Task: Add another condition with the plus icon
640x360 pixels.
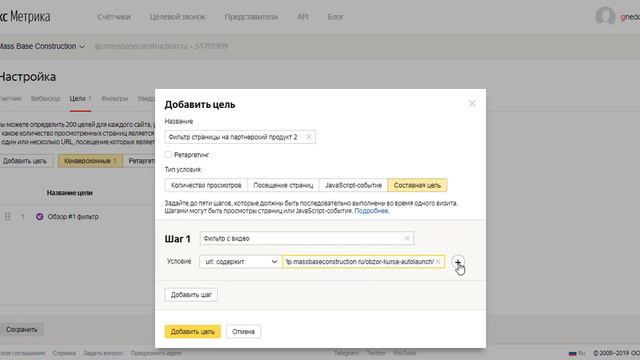Action: pyautogui.click(x=458, y=262)
